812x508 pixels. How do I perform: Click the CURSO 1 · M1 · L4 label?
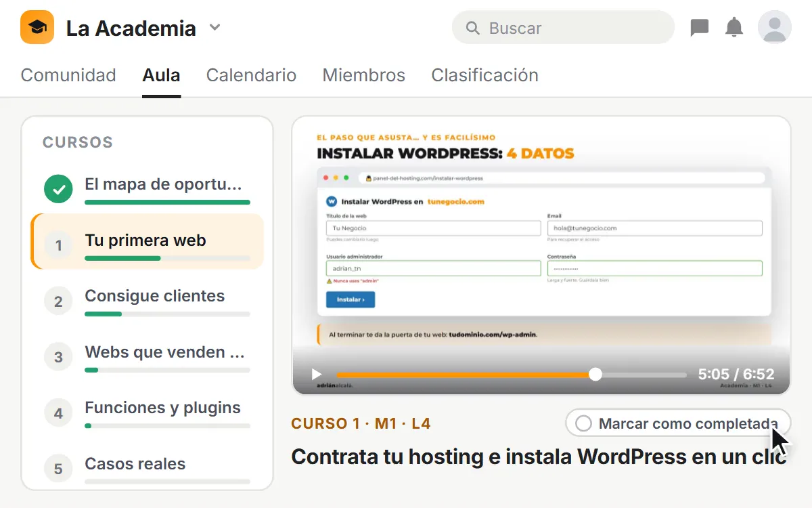361,424
